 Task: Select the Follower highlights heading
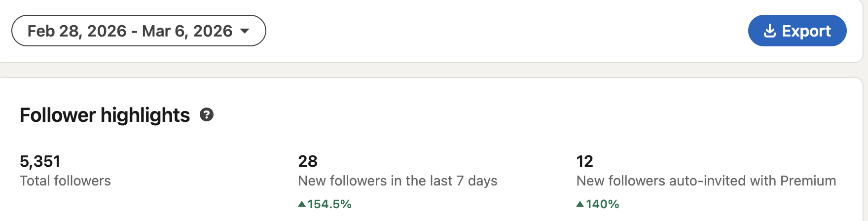click(x=105, y=115)
